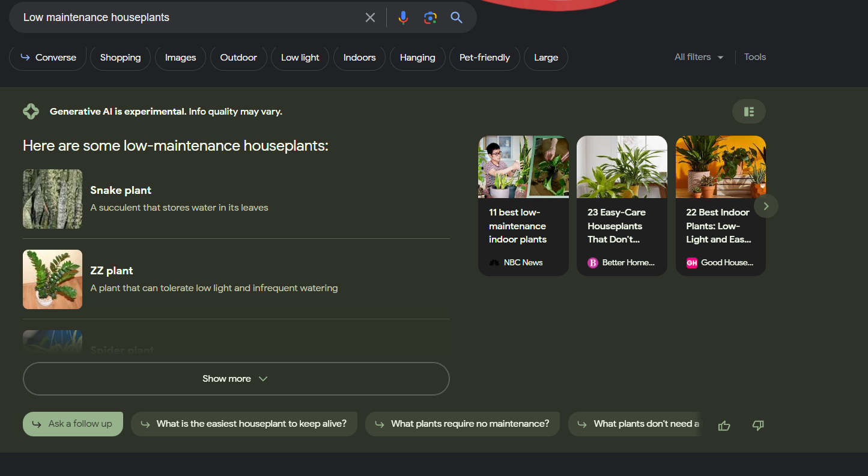The image size is (868, 476).
Task: Click the thumbs up feedback icon
Action: tap(724, 426)
